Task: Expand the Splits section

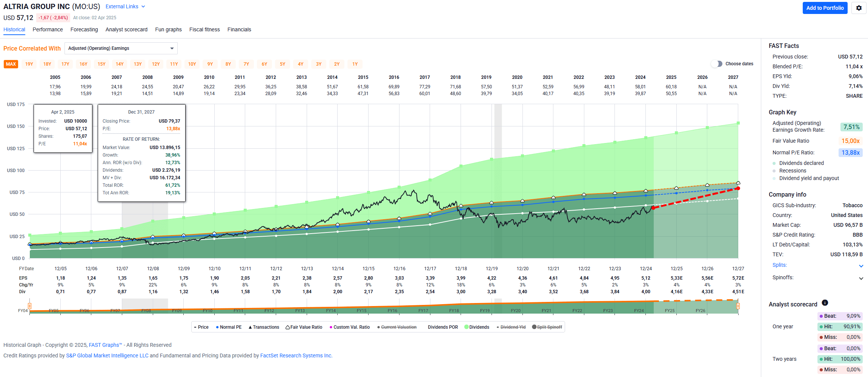Action: click(861, 266)
